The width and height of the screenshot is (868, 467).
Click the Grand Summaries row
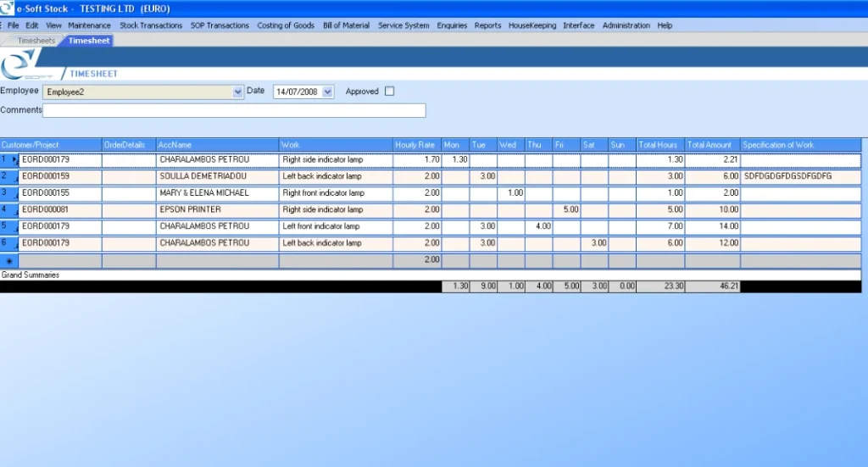431,275
